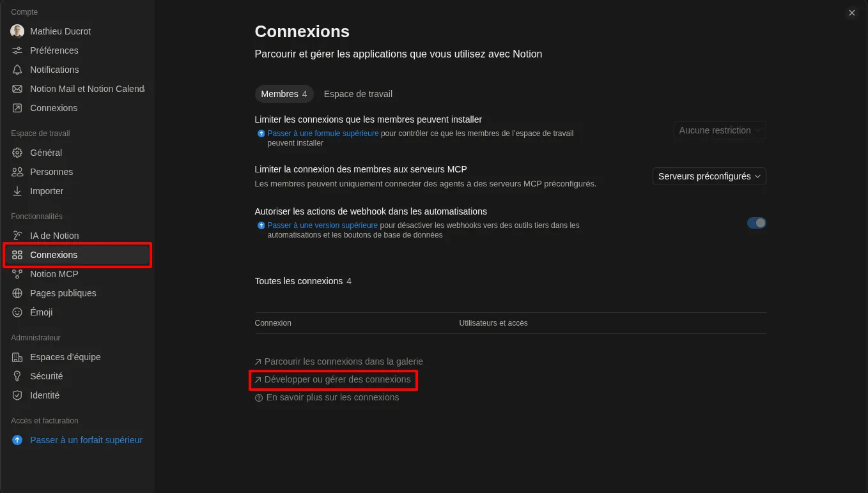Close the settings dialog
Screen dimensions: 868x493
(851, 13)
